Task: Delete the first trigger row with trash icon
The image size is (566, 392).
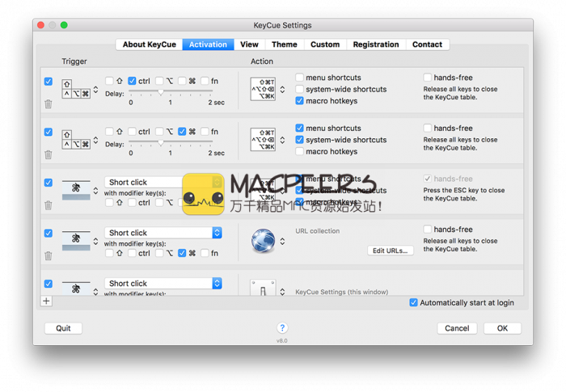Action: point(49,104)
